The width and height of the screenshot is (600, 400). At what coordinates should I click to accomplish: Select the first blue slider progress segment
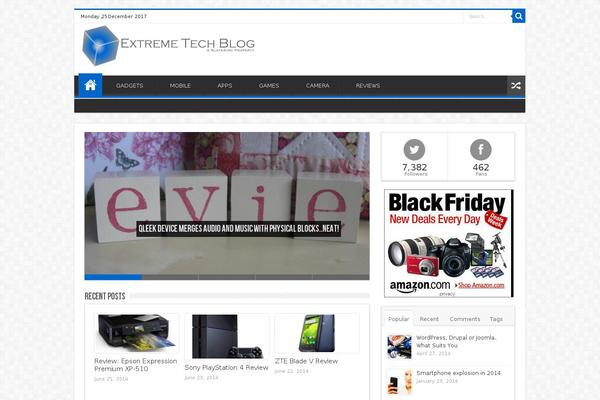tap(113, 277)
